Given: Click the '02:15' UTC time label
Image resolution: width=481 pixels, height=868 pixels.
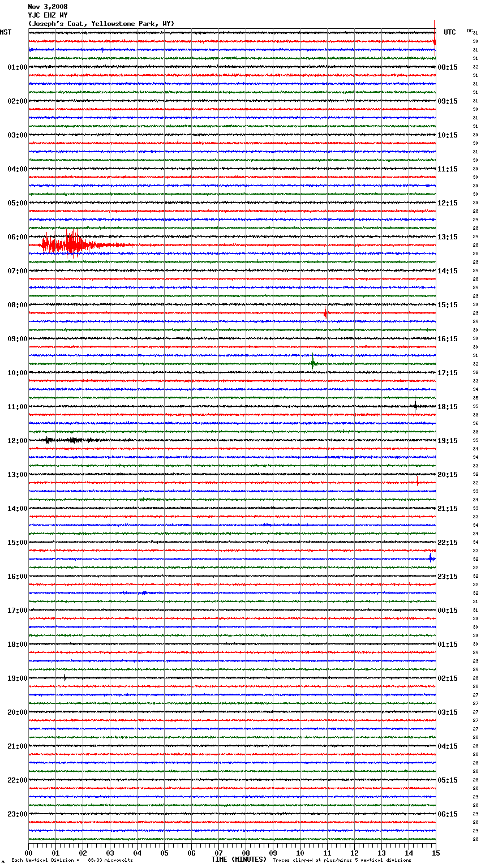Looking at the screenshot, I should [448, 678].
